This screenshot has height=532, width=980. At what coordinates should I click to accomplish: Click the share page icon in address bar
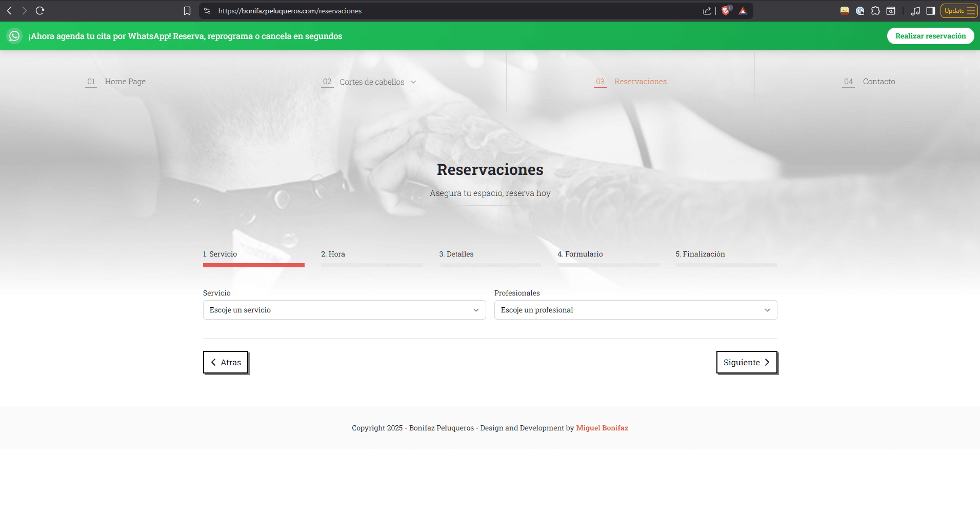tap(707, 11)
